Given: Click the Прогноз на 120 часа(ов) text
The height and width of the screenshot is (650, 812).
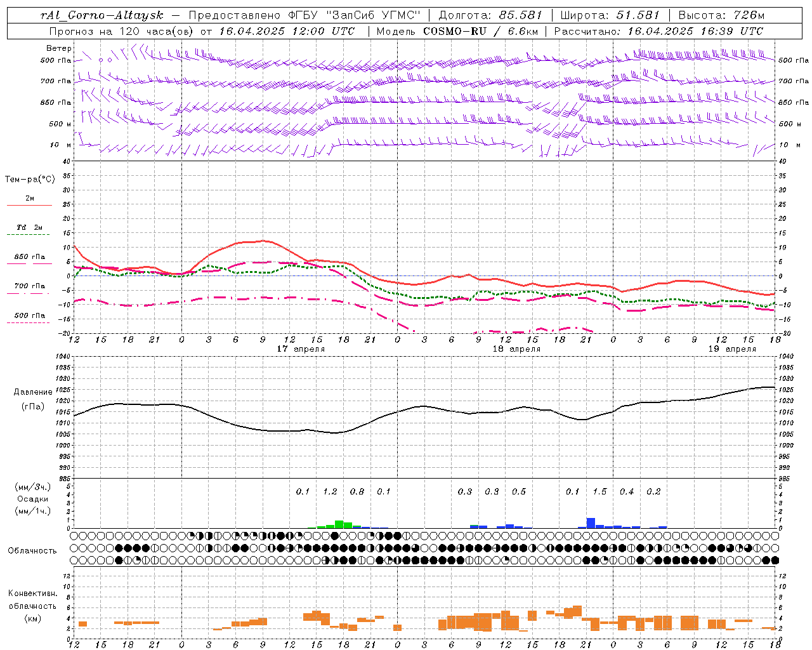Looking at the screenshot, I should [x=122, y=30].
